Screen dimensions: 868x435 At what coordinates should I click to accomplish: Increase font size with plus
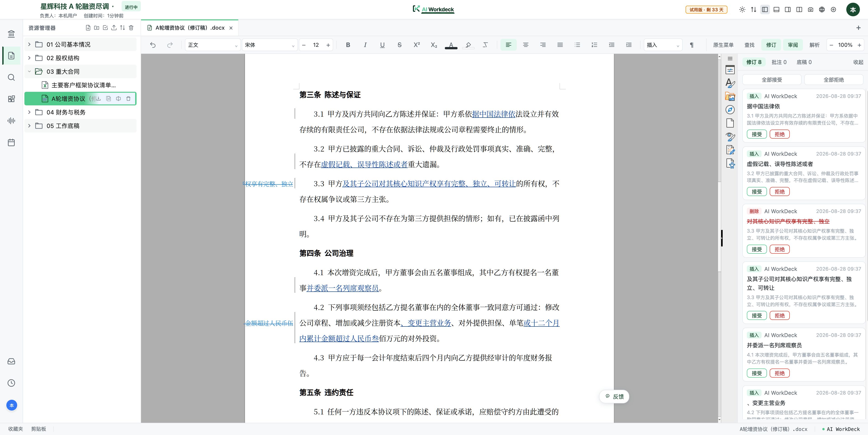pos(328,45)
